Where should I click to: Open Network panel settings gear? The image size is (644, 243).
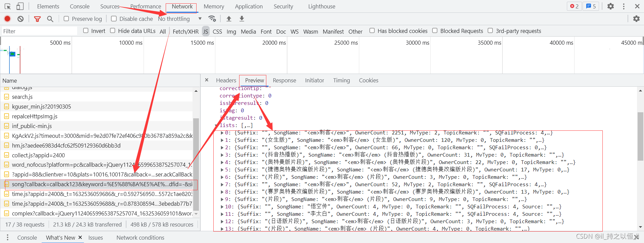coord(636,19)
